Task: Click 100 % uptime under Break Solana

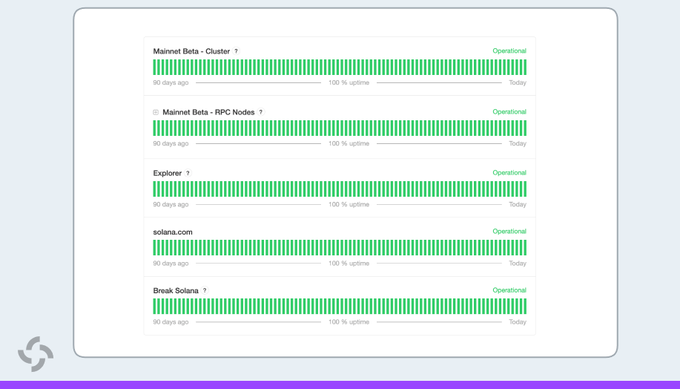Action: click(349, 322)
